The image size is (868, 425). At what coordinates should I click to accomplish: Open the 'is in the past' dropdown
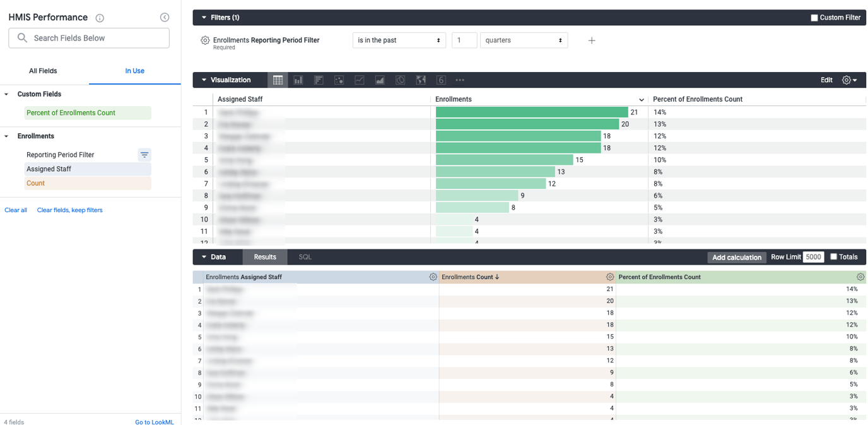(399, 40)
